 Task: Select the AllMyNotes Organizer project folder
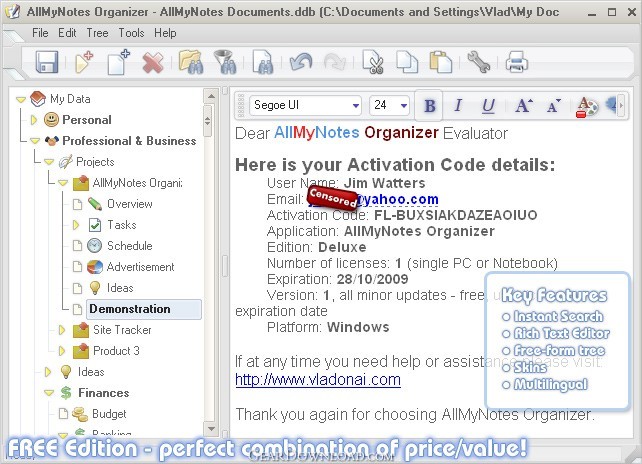(x=128, y=183)
